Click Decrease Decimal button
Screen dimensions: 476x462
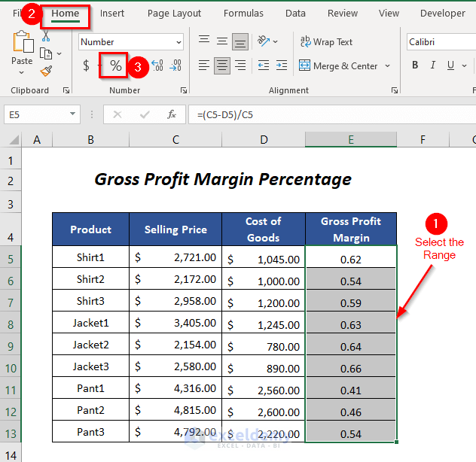click(175, 65)
